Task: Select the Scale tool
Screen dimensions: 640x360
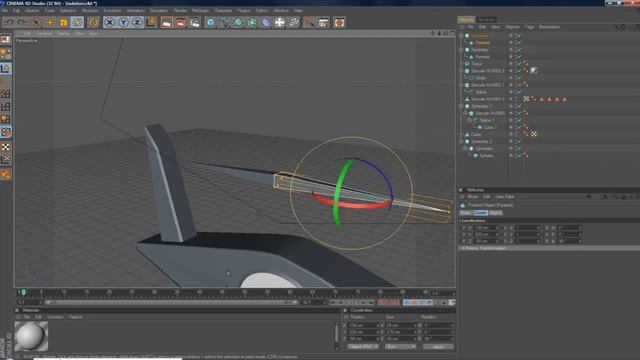Action: pyautogui.click(x=63, y=22)
